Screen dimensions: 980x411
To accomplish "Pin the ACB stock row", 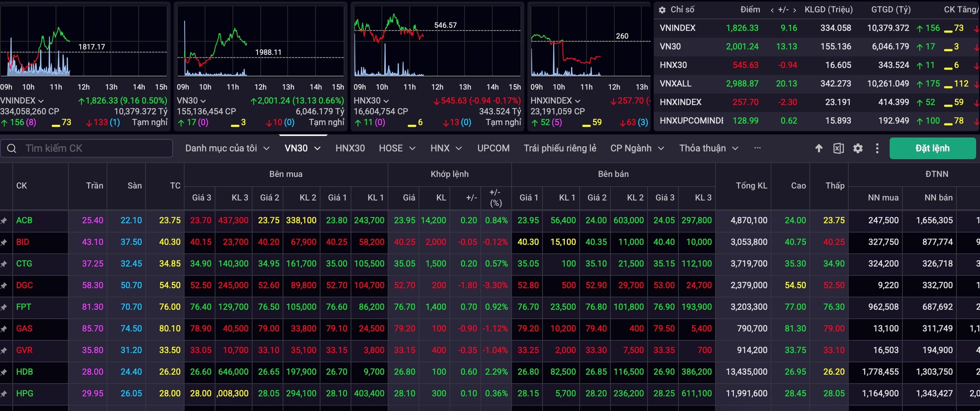I will pyautogui.click(x=4, y=221).
